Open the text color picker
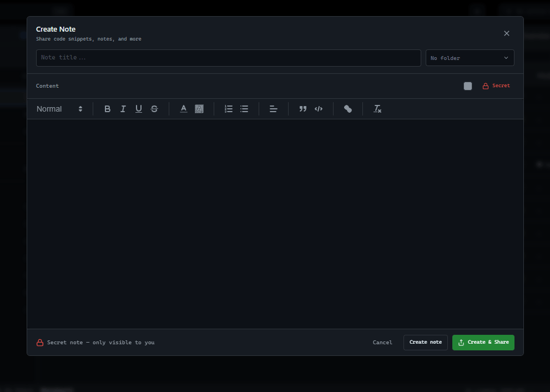Viewport: 550px width, 392px height. (183, 109)
